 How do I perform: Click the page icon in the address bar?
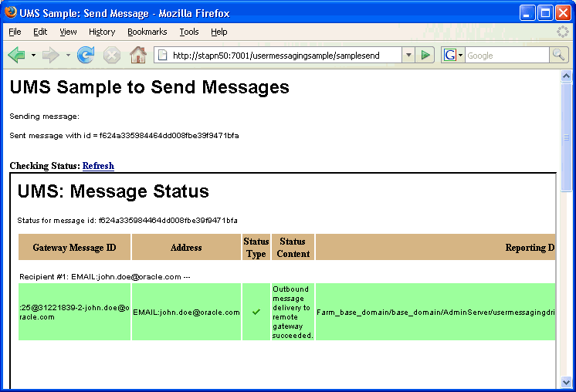[162, 56]
